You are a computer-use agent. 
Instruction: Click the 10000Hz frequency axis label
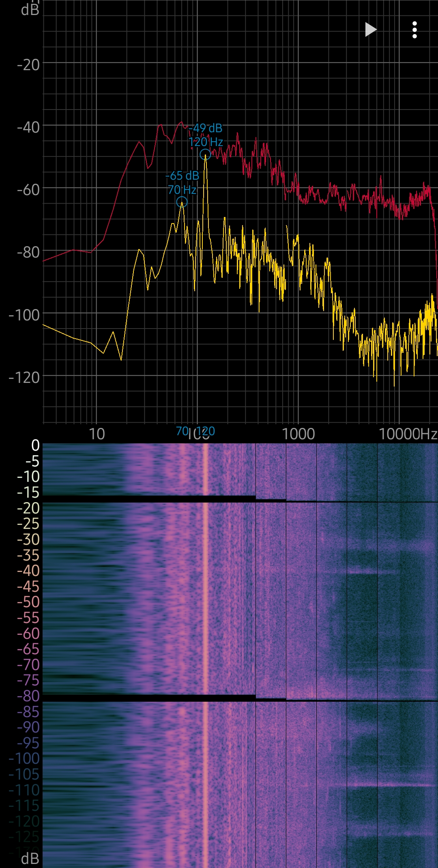tap(408, 434)
